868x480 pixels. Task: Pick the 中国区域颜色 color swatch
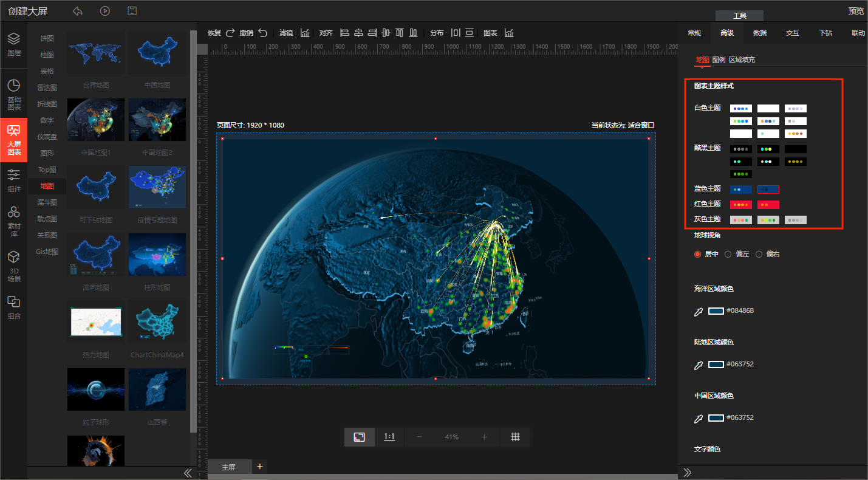(716, 418)
